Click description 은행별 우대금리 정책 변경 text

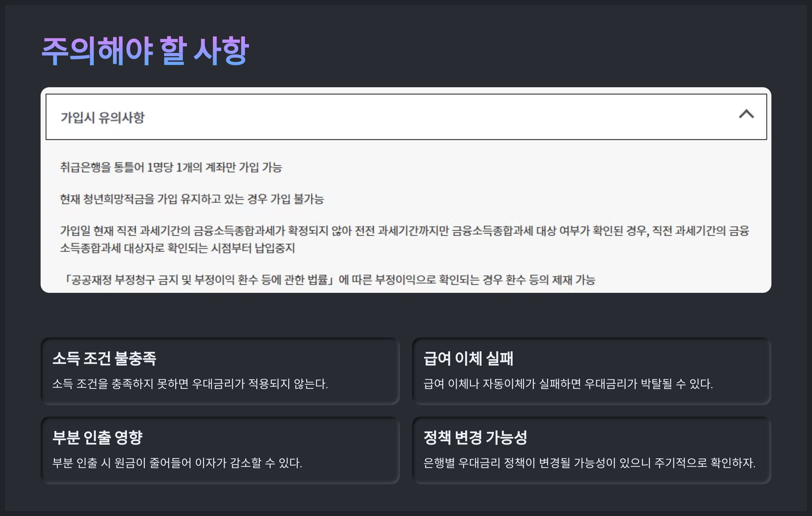coord(589,463)
